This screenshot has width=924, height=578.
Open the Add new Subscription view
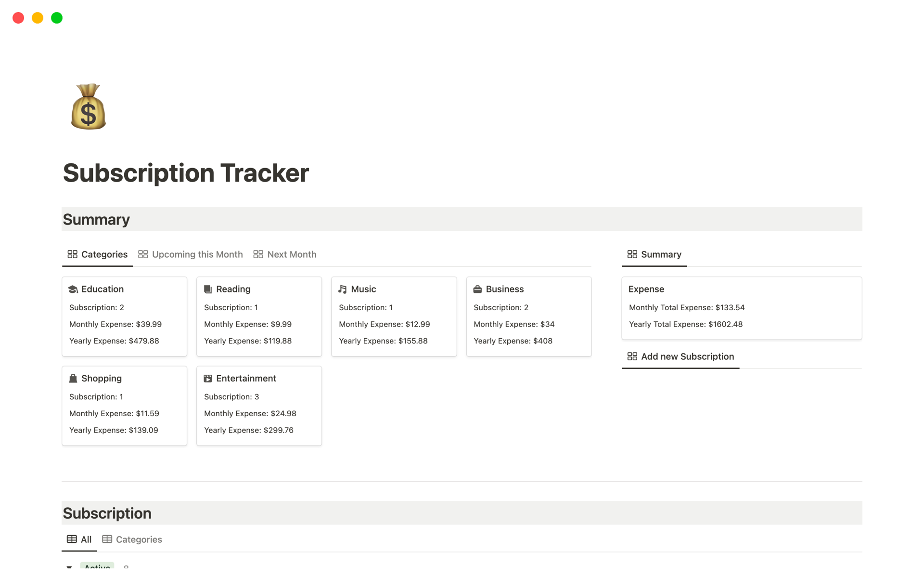pyautogui.click(x=687, y=356)
